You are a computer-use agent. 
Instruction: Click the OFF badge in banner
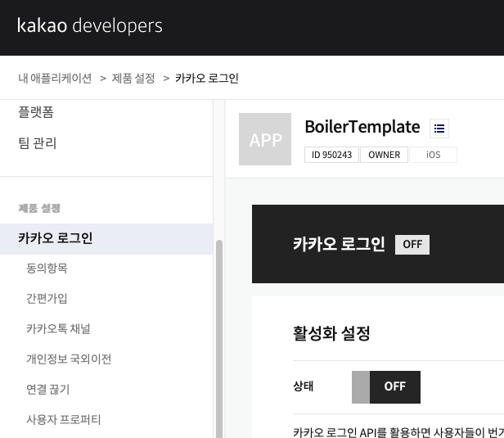[x=412, y=245]
